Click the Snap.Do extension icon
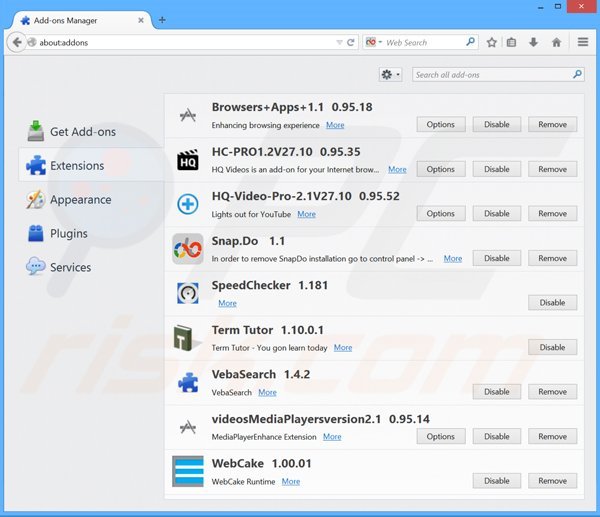 188,249
